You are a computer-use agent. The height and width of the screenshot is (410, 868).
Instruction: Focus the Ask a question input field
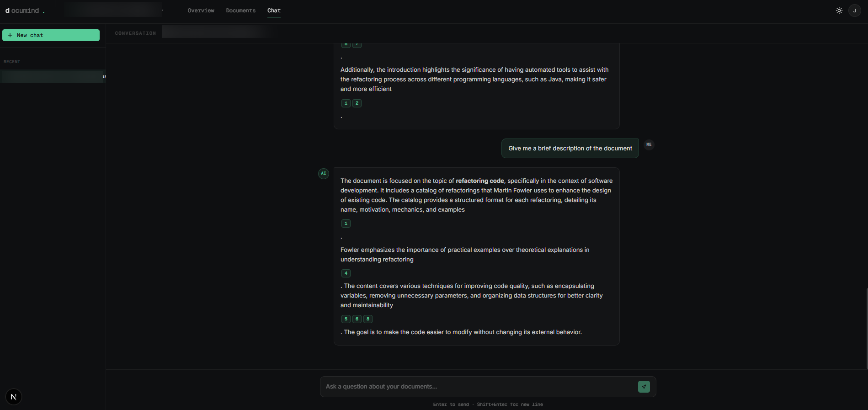point(479,387)
